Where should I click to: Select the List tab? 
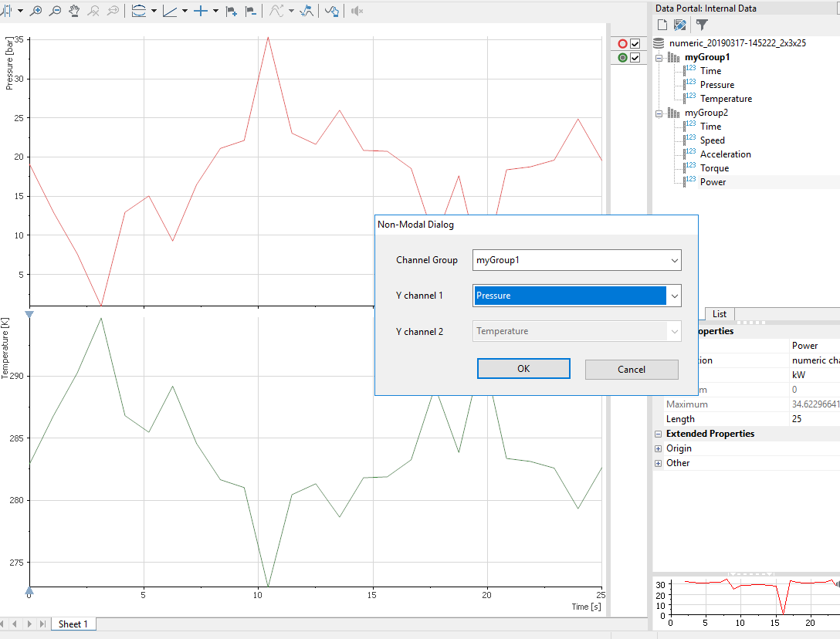(720, 314)
